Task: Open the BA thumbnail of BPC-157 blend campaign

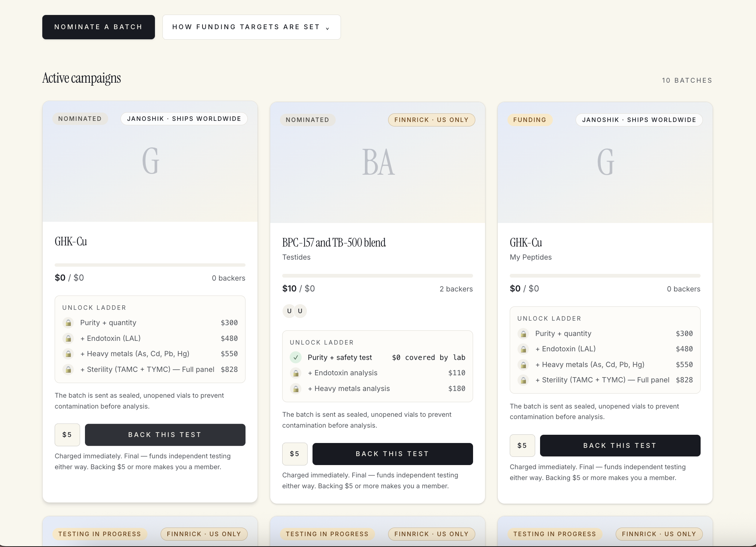Action: pyautogui.click(x=378, y=162)
